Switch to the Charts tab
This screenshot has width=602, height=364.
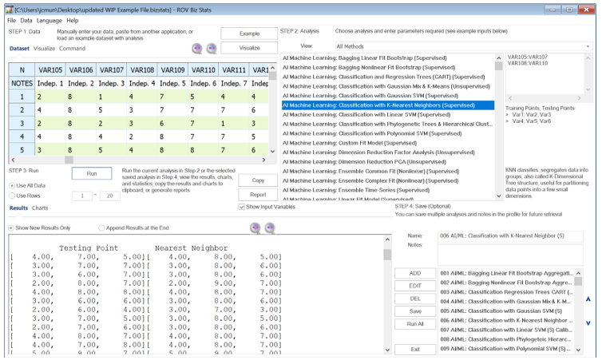coord(40,208)
